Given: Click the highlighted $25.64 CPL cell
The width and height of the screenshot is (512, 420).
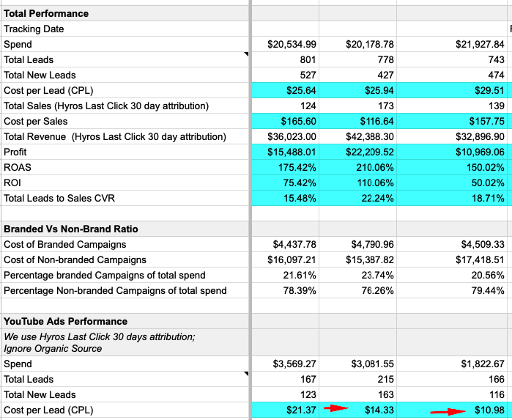Looking at the screenshot, I should click(x=286, y=90).
